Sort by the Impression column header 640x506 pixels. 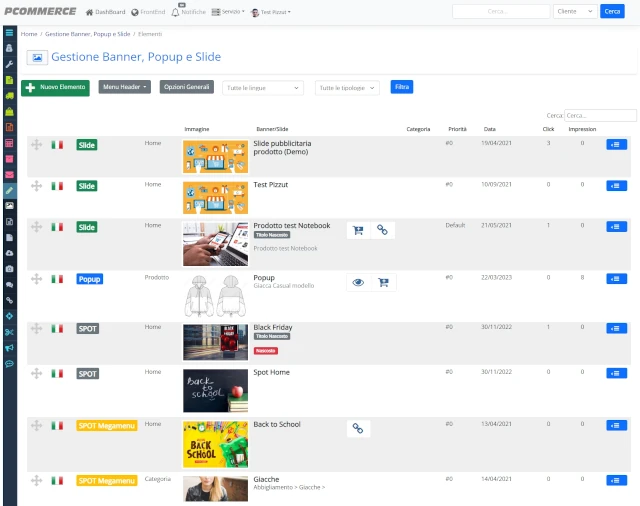pyautogui.click(x=582, y=129)
